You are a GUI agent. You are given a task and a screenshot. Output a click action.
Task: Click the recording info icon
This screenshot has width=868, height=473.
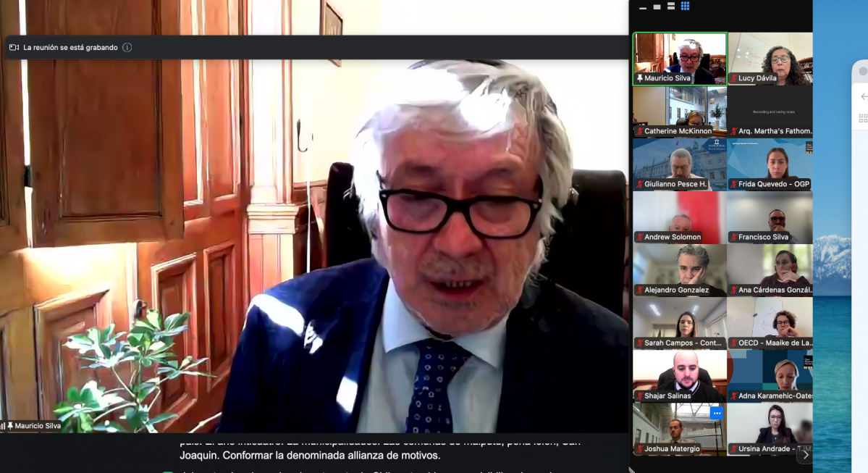coord(127,47)
